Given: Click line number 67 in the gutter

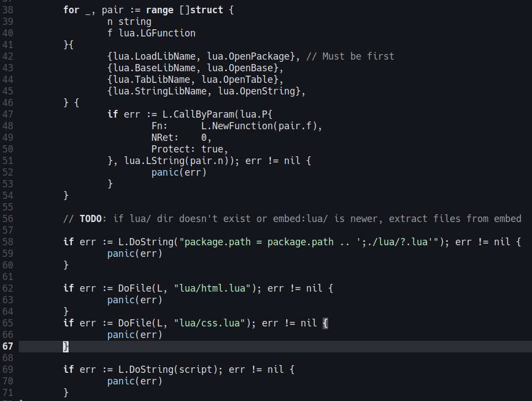Looking at the screenshot, I should click(8, 346).
